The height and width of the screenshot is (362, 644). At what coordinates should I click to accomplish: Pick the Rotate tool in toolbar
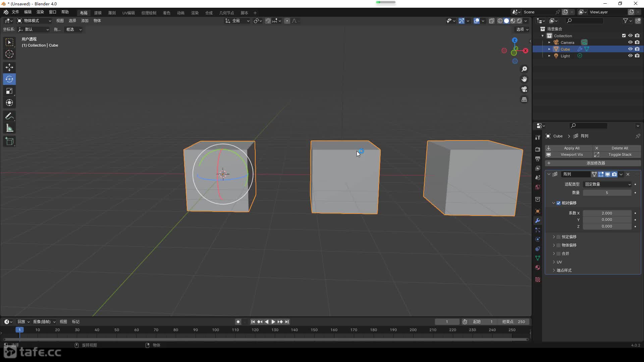click(x=9, y=79)
